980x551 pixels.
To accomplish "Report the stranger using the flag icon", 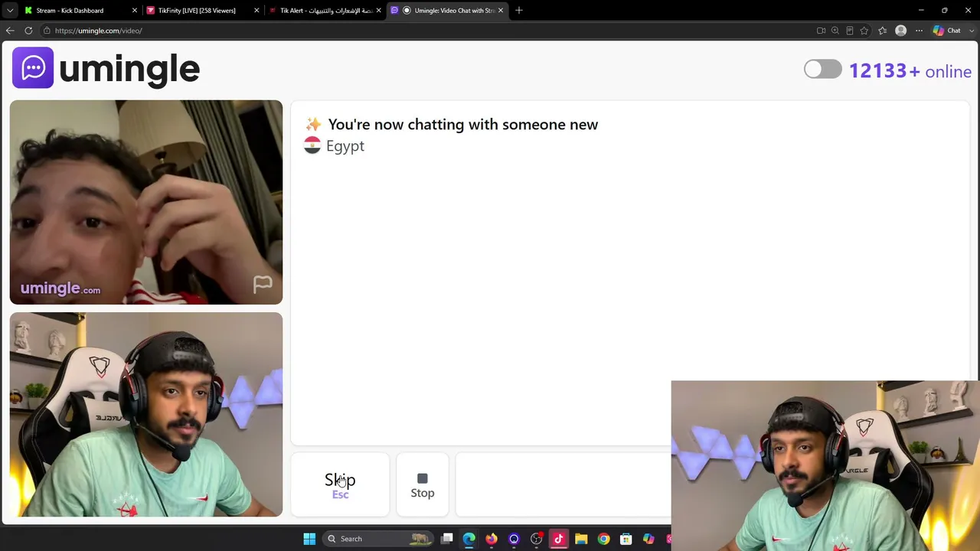I will click(x=263, y=285).
